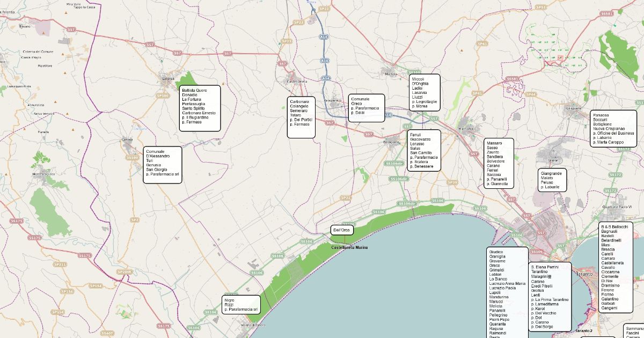Select Giangrande in the Statte box

[551, 173]
